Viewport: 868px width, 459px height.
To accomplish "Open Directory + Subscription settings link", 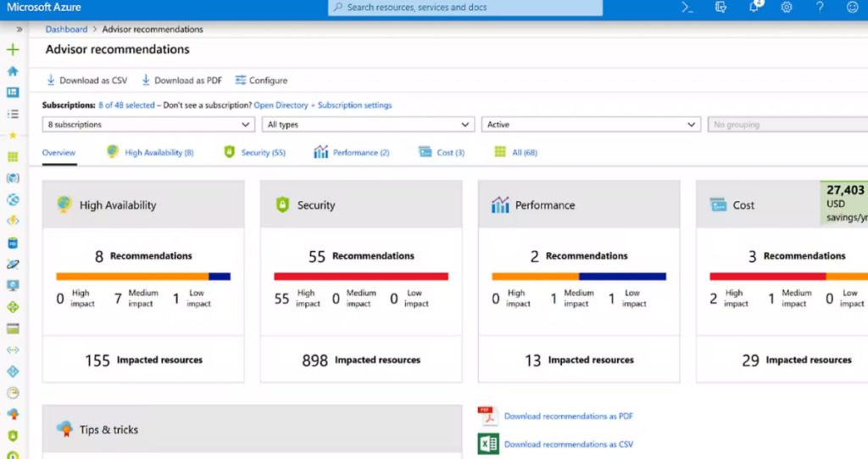I will coord(323,104).
